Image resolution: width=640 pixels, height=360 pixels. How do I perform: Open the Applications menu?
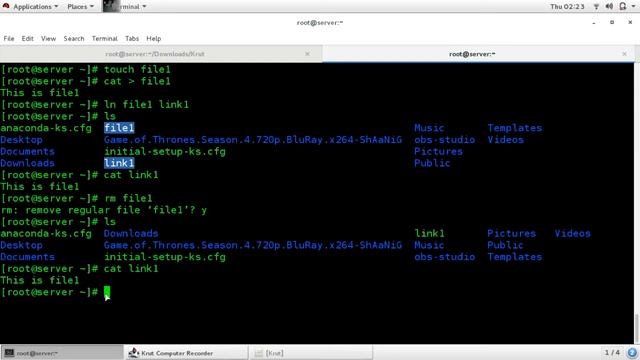[x=36, y=7]
